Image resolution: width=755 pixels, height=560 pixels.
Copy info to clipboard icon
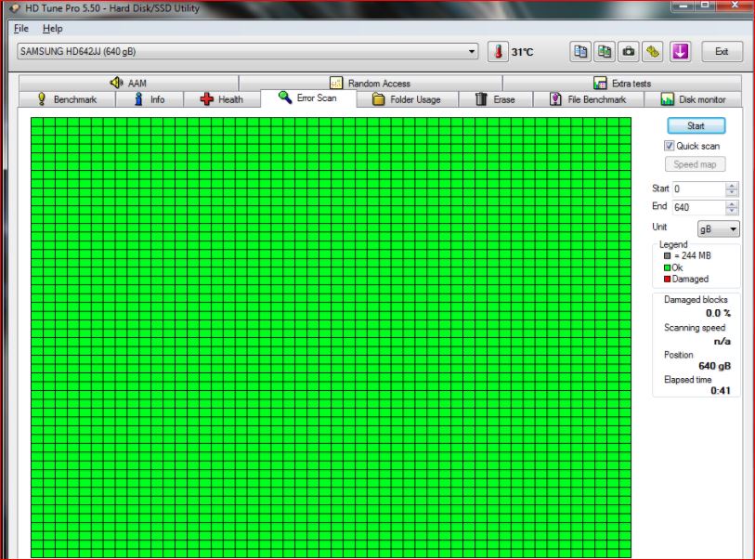580,51
